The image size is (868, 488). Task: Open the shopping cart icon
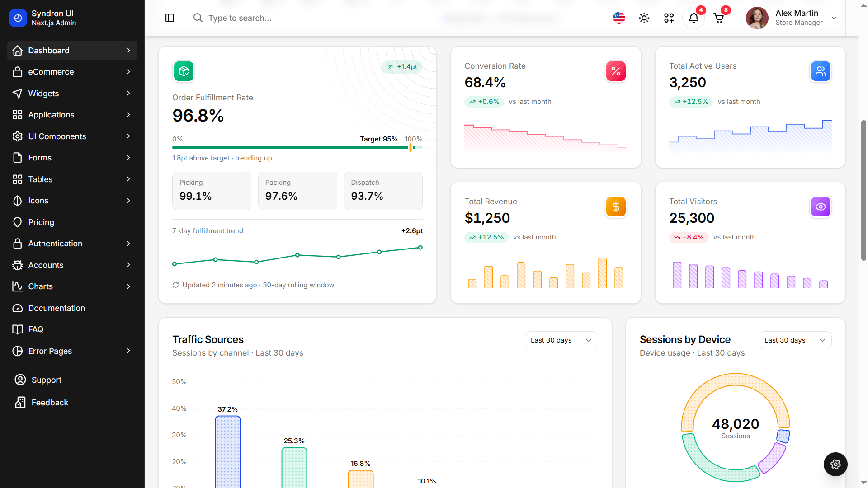tap(718, 18)
